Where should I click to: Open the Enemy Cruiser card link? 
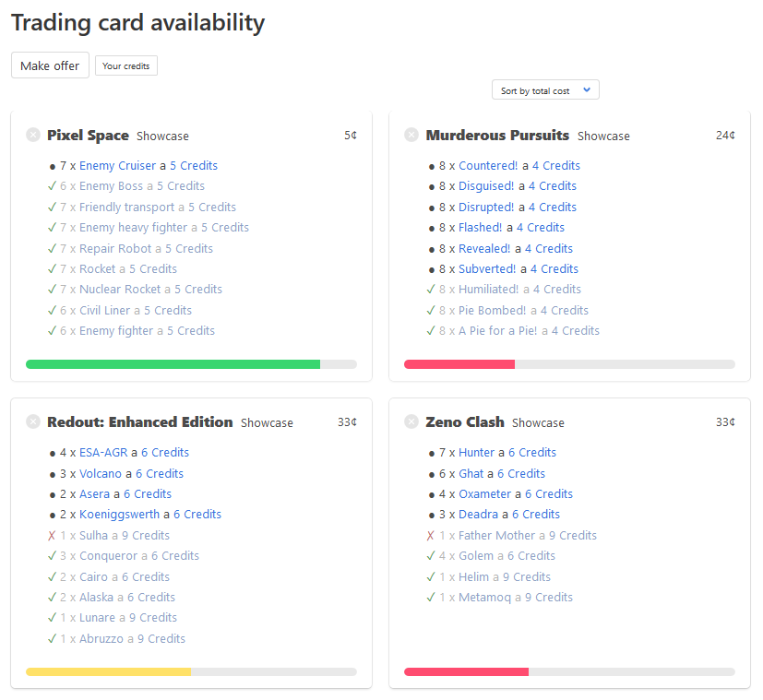click(x=117, y=166)
